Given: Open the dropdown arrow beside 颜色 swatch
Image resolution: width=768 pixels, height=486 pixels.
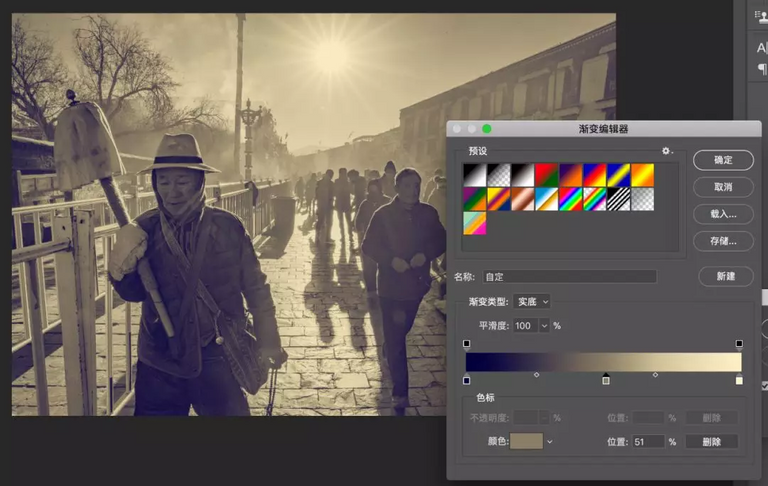Looking at the screenshot, I should [x=550, y=442].
